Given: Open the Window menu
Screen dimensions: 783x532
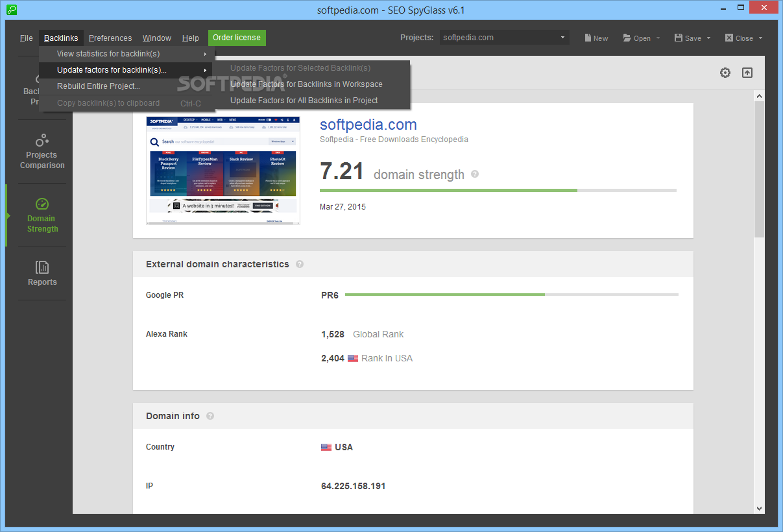Looking at the screenshot, I should tap(157, 38).
